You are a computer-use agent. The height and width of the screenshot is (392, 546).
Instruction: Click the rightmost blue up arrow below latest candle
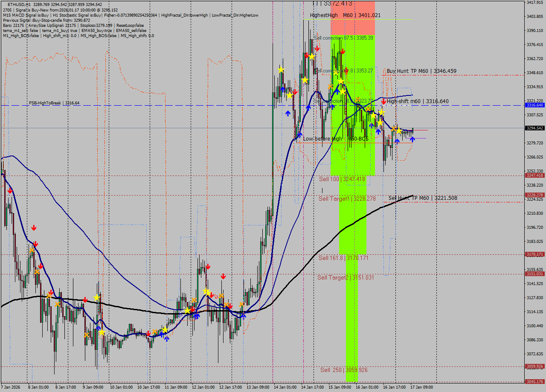(412, 139)
